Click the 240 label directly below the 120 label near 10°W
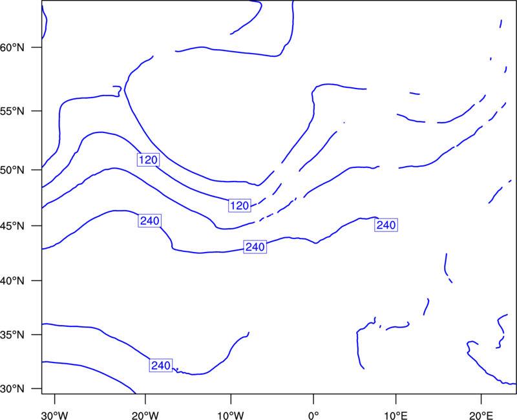The image size is (517, 420). (x=255, y=247)
